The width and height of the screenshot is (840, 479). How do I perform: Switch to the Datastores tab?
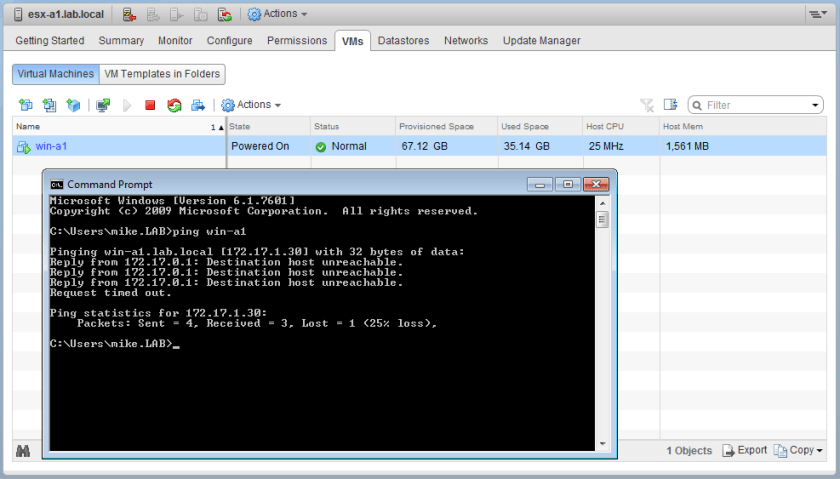[x=403, y=41]
